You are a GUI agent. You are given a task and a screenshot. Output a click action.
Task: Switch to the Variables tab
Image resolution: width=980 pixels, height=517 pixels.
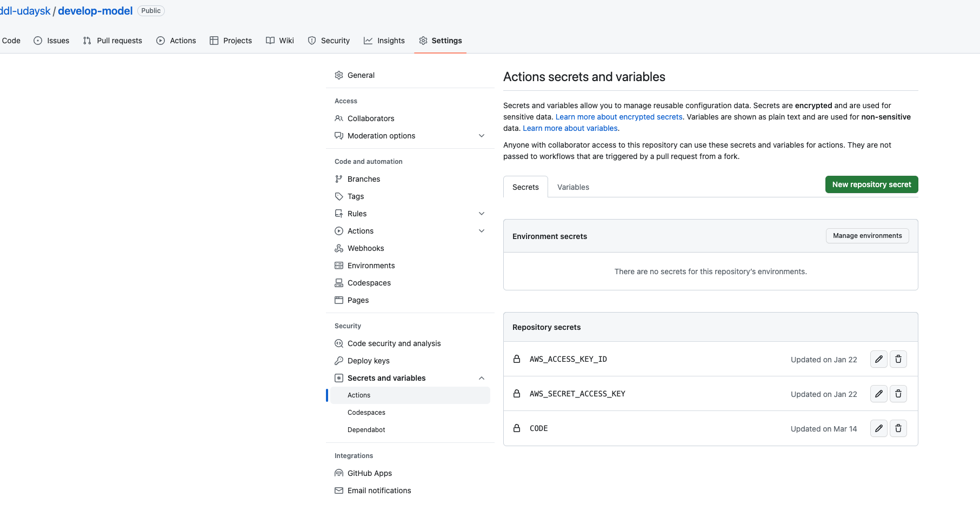(x=573, y=187)
